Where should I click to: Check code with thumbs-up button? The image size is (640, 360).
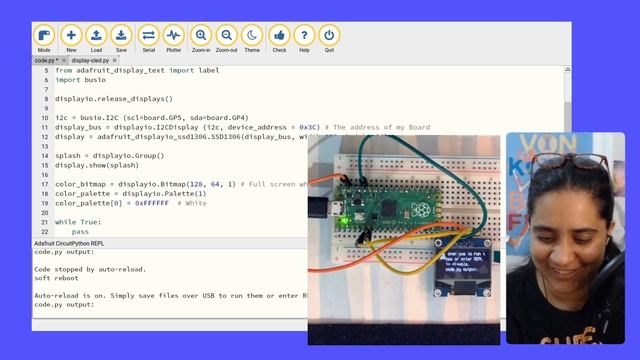(279, 39)
